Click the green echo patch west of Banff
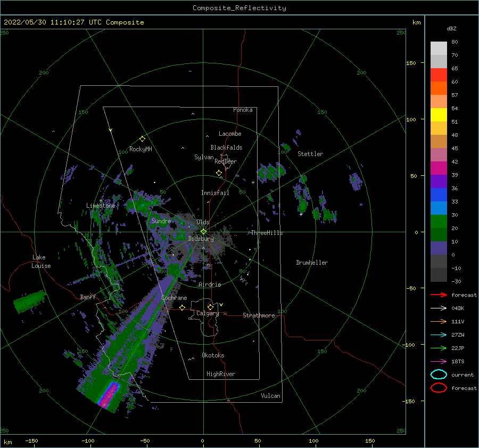Viewport: 479px width, 448px height. (29, 302)
